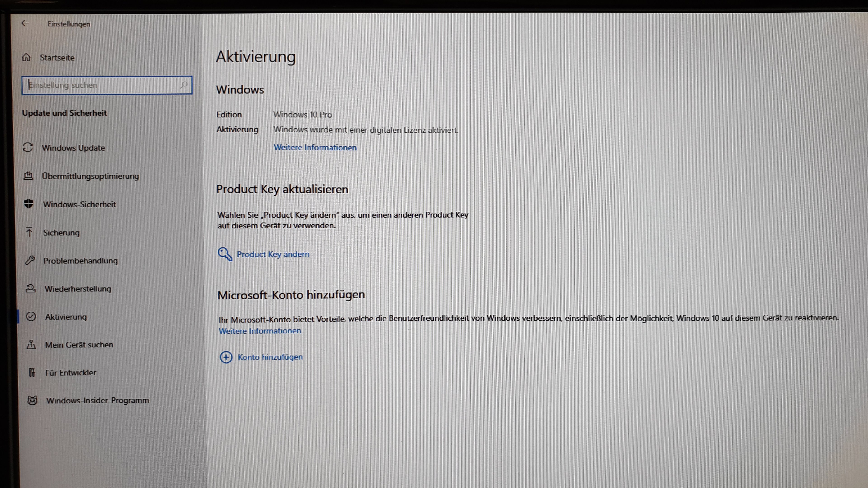The image size is (868, 488).
Task: Click the Aktivierung page heading
Action: click(256, 56)
